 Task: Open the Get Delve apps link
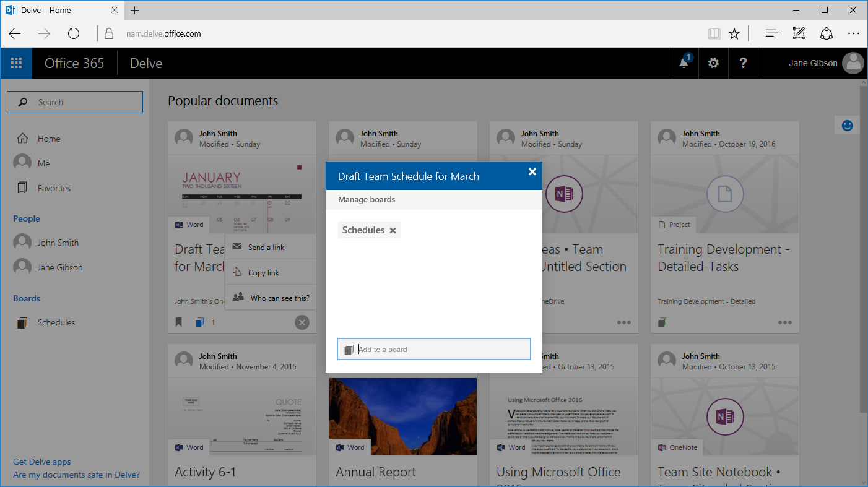tap(42, 462)
